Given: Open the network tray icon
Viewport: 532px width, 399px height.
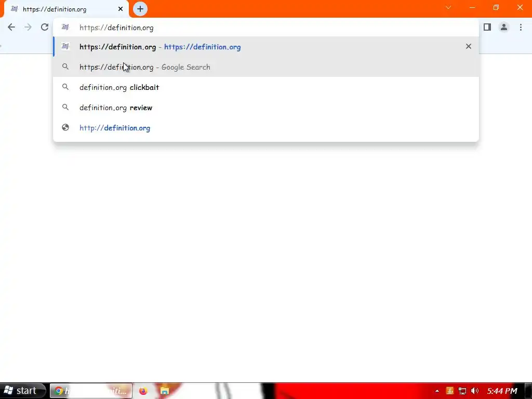Looking at the screenshot, I should [x=462, y=391].
